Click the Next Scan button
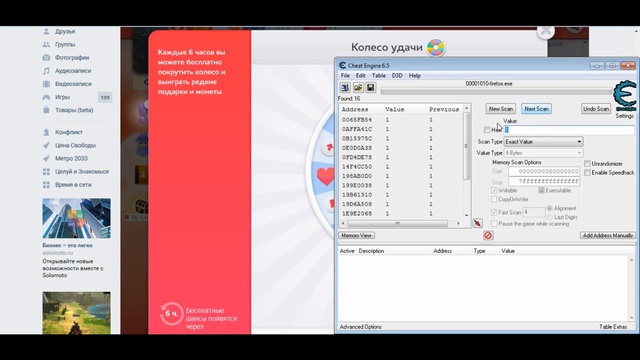 [x=536, y=109]
